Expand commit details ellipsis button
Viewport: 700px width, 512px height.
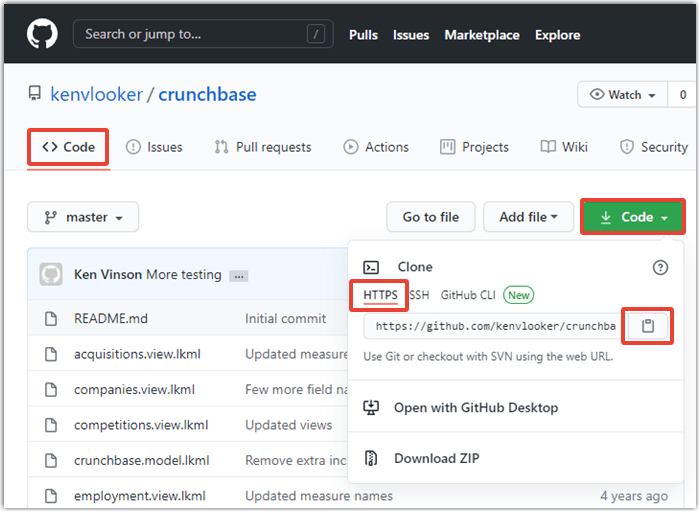point(238,276)
